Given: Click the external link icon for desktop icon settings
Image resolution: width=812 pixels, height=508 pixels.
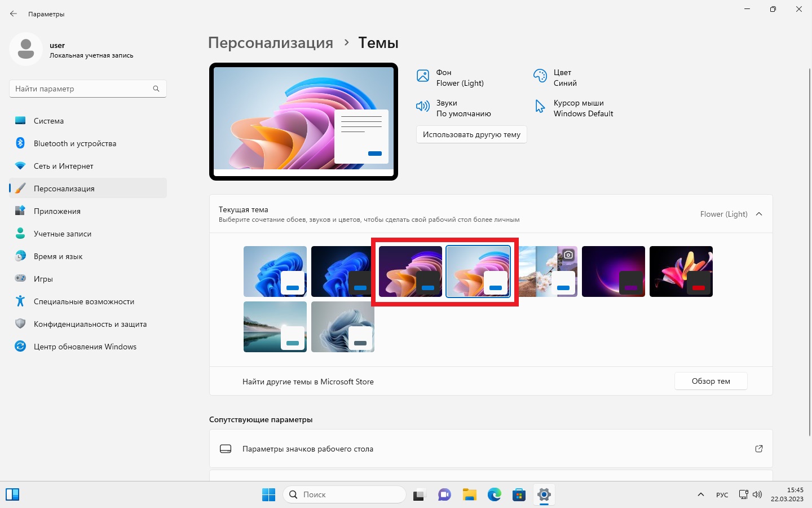Looking at the screenshot, I should [759, 449].
